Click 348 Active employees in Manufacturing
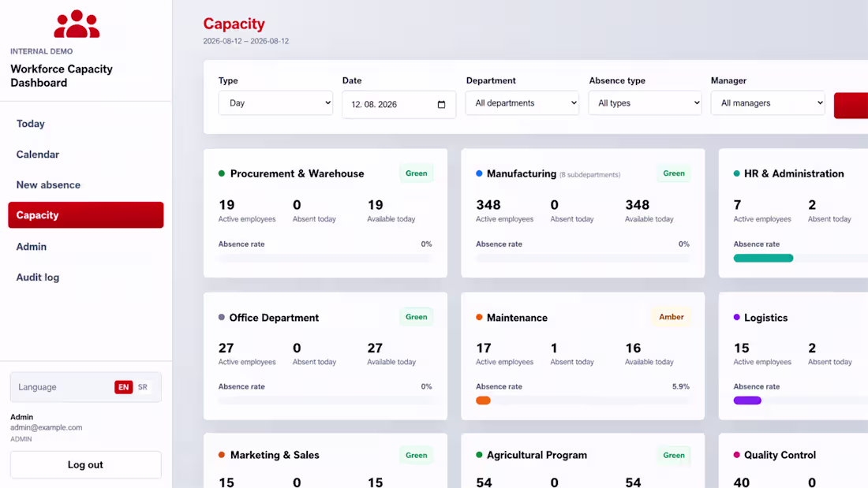The image size is (868, 488). coord(504,210)
